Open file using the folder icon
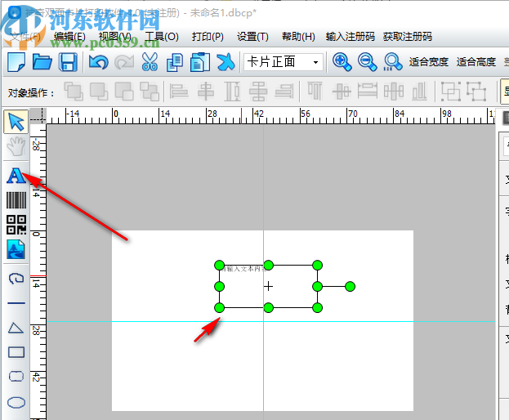The height and width of the screenshot is (420, 509). coord(42,61)
